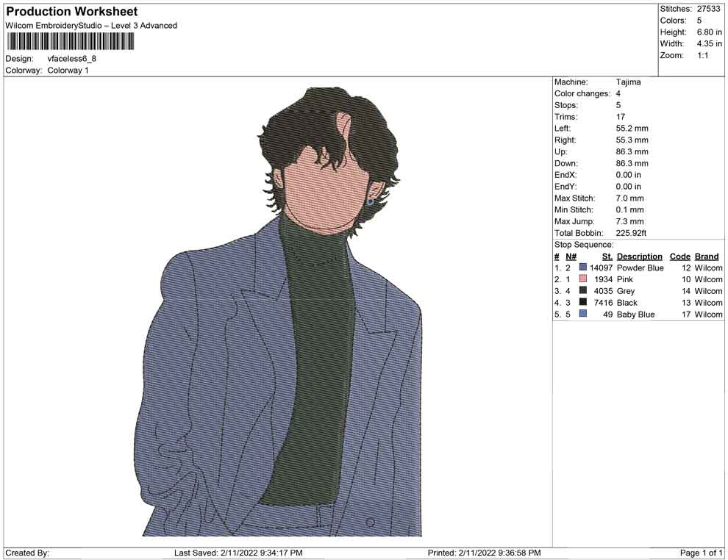
Task: Select the width value '4.35 in'
Action: tap(709, 43)
